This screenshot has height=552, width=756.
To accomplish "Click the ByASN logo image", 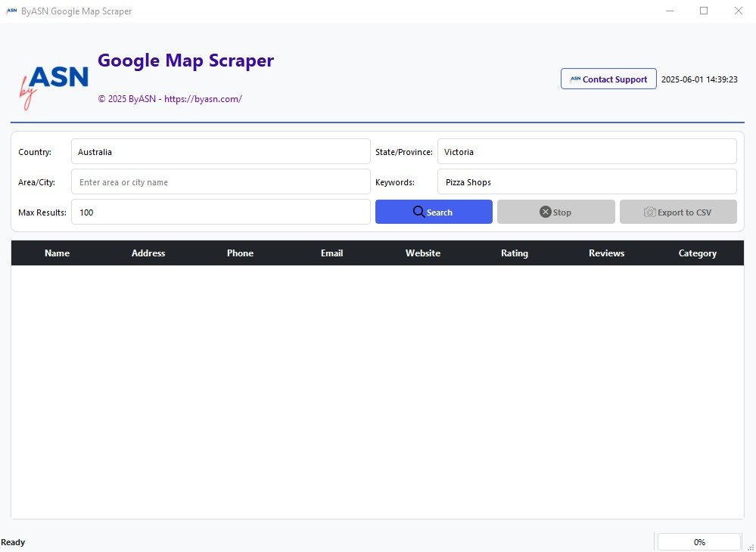I will pyautogui.click(x=54, y=88).
